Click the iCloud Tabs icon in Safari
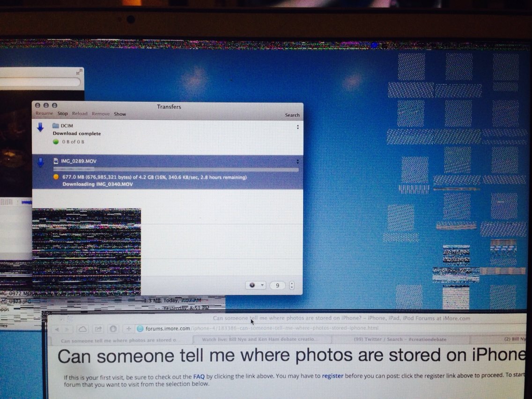 click(x=82, y=329)
